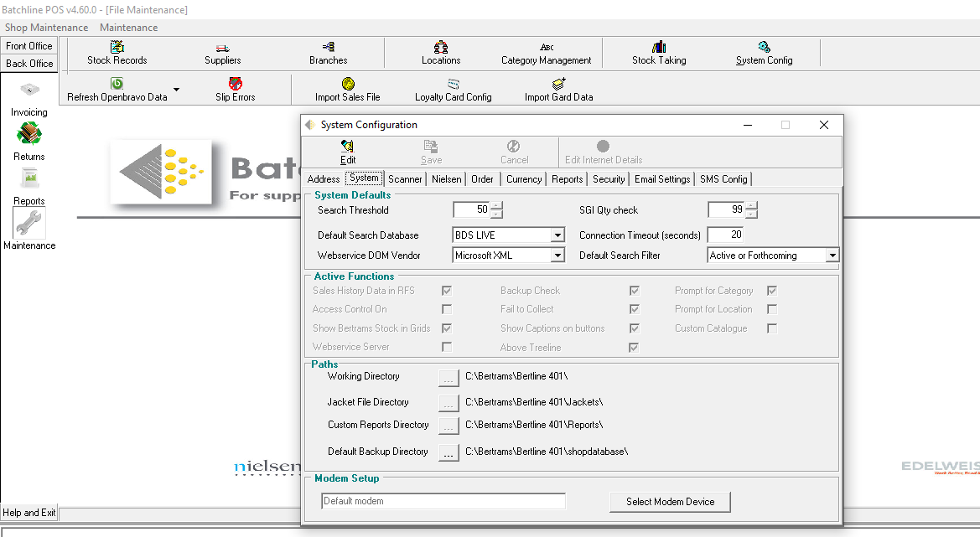The height and width of the screenshot is (537, 980).
Task: Click the Edit Internet Details icon
Action: coord(603,152)
